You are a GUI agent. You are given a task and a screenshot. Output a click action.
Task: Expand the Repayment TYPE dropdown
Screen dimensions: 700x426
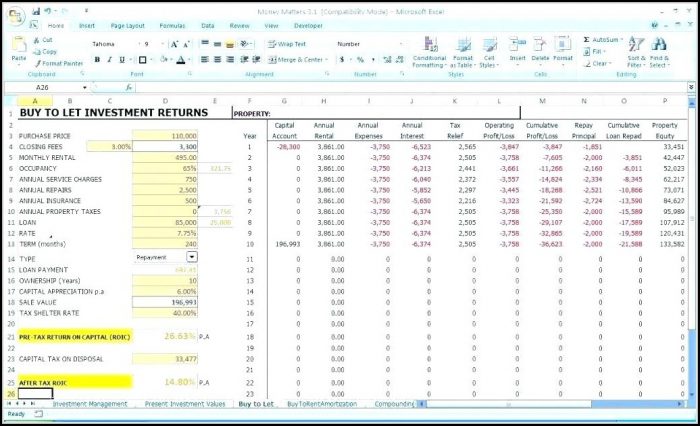pyautogui.click(x=192, y=257)
